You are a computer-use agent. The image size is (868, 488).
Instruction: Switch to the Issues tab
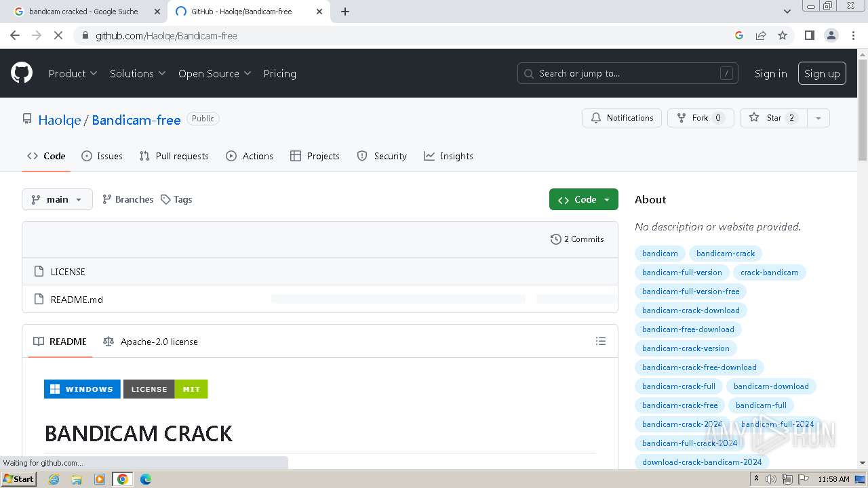(x=102, y=156)
